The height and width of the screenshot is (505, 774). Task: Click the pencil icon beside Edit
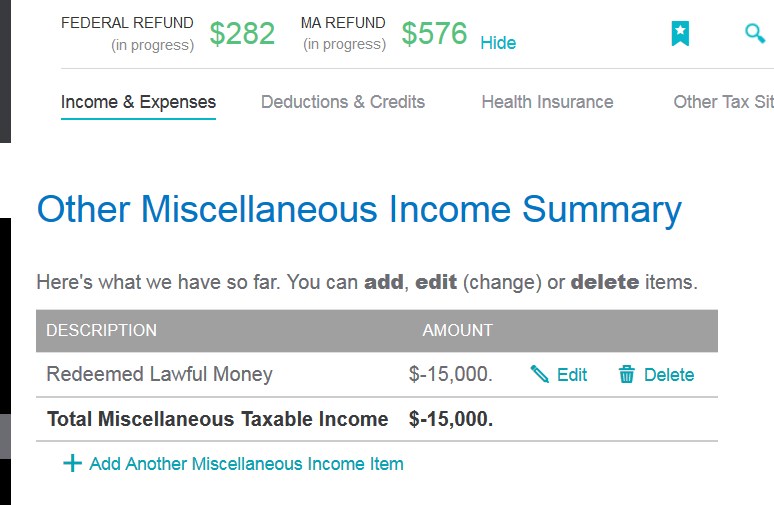[540, 375]
